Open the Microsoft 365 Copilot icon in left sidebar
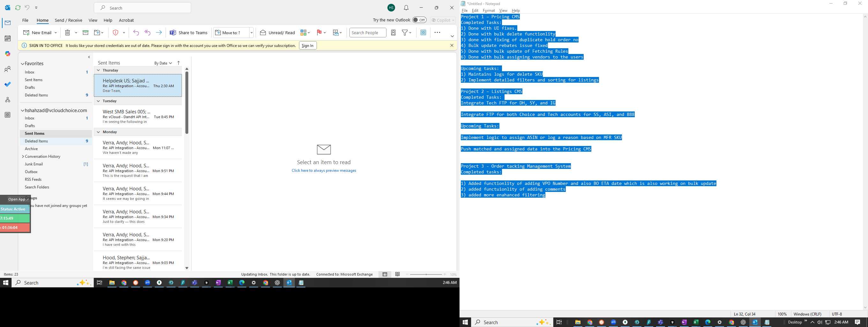The height and width of the screenshot is (327, 868). [7, 54]
